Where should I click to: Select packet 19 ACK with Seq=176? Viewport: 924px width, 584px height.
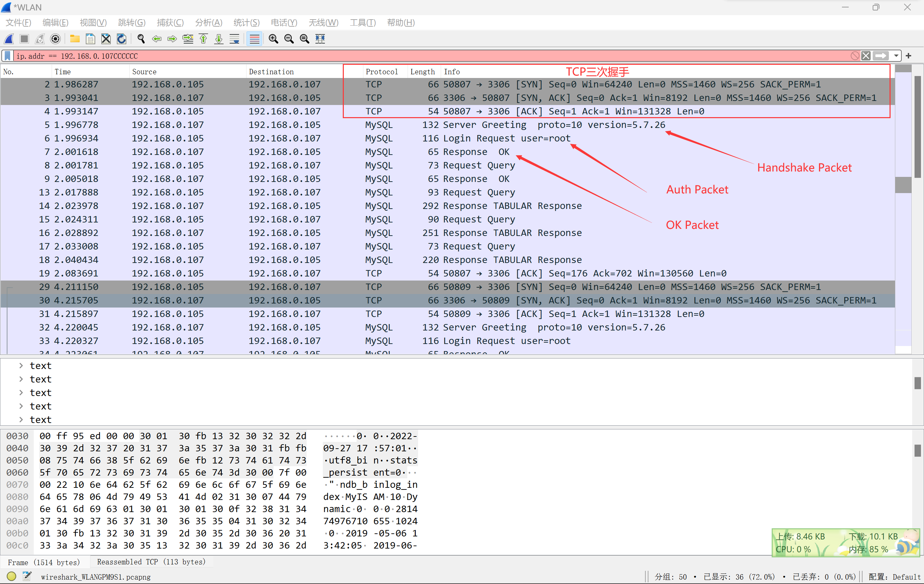point(447,273)
